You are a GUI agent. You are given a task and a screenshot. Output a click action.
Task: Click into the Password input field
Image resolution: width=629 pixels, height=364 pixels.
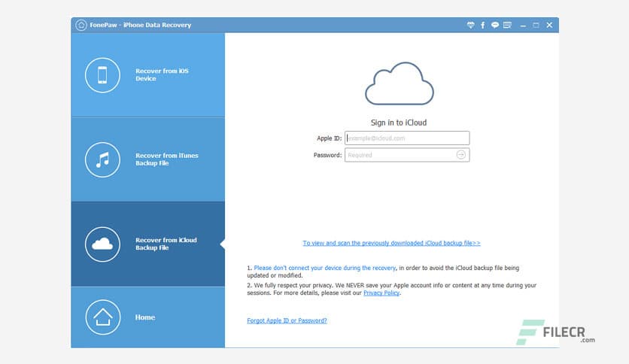tap(399, 155)
